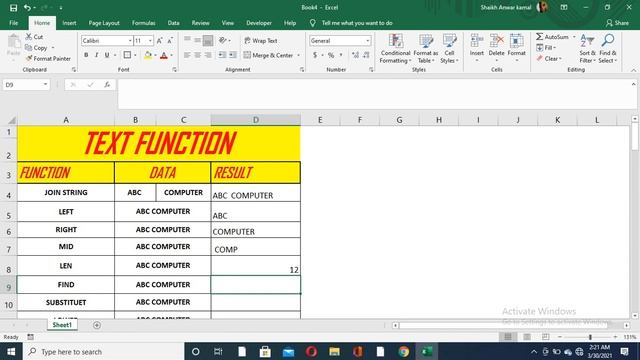
Task: Switch to the Formulas tab
Action: tap(143, 23)
